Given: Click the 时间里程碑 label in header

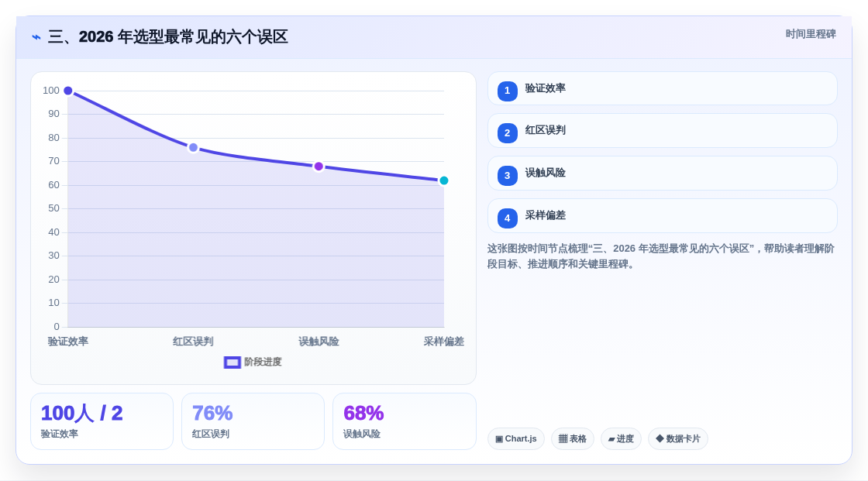Looking at the screenshot, I should tap(811, 34).
